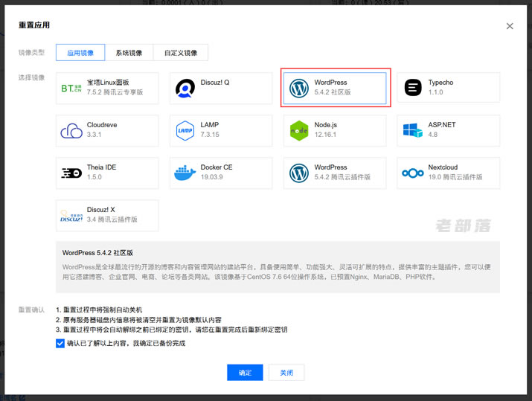
Task: Click the ASP.NET Windows logo icon
Action: [413, 130]
